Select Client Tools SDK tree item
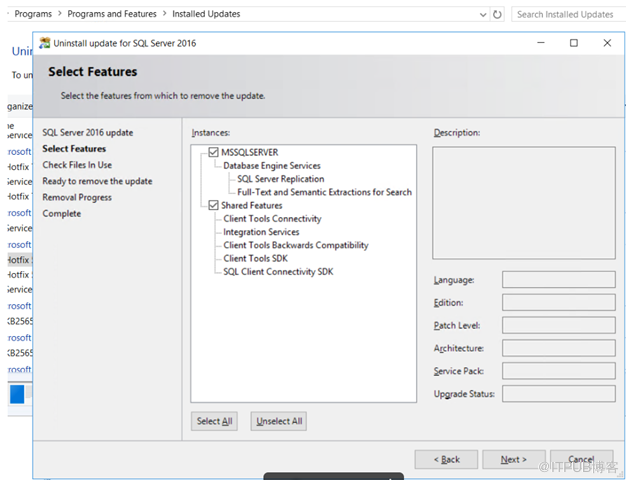Image resolution: width=628 pixels, height=482 pixels. coord(256,258)
